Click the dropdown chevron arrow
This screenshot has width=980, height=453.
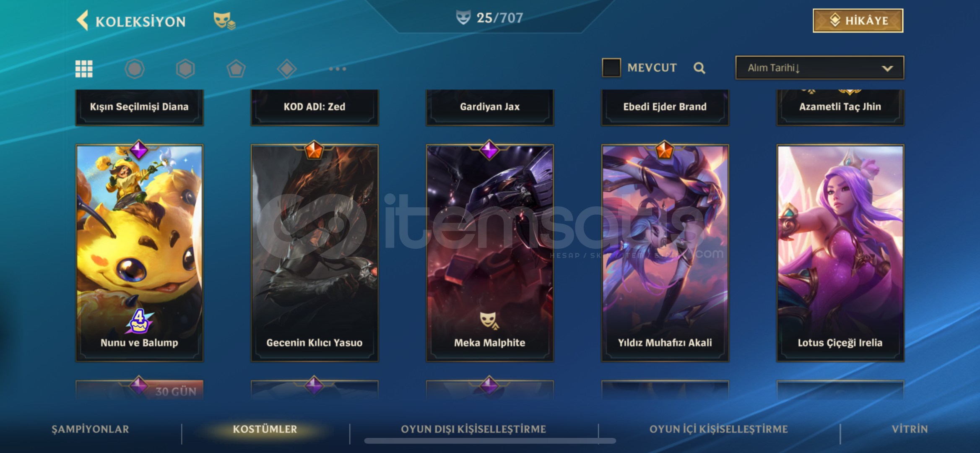[x=887, y=68]
